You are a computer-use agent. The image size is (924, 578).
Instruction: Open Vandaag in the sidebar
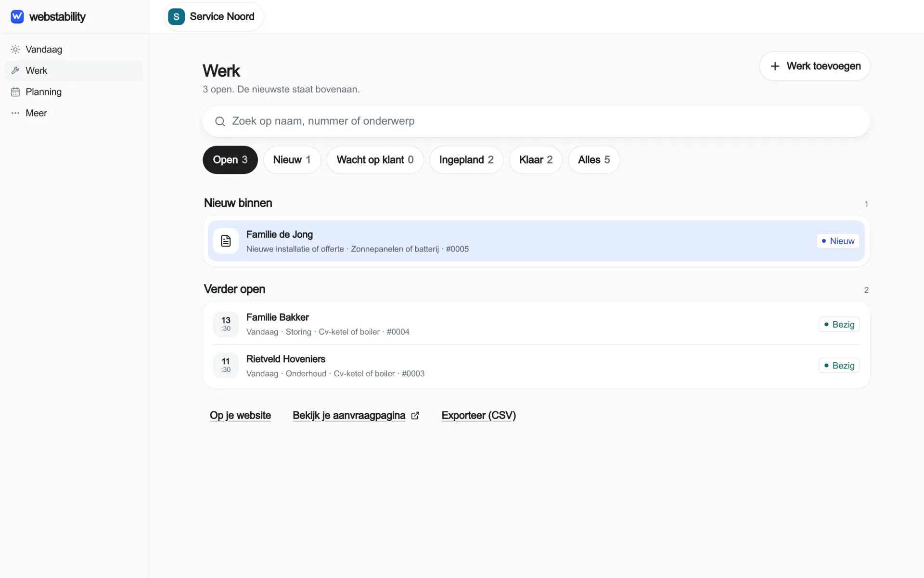click(x=74, y=50)
